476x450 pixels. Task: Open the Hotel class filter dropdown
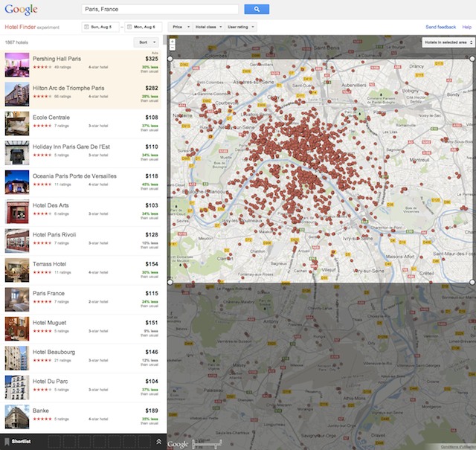pos(208,27)
